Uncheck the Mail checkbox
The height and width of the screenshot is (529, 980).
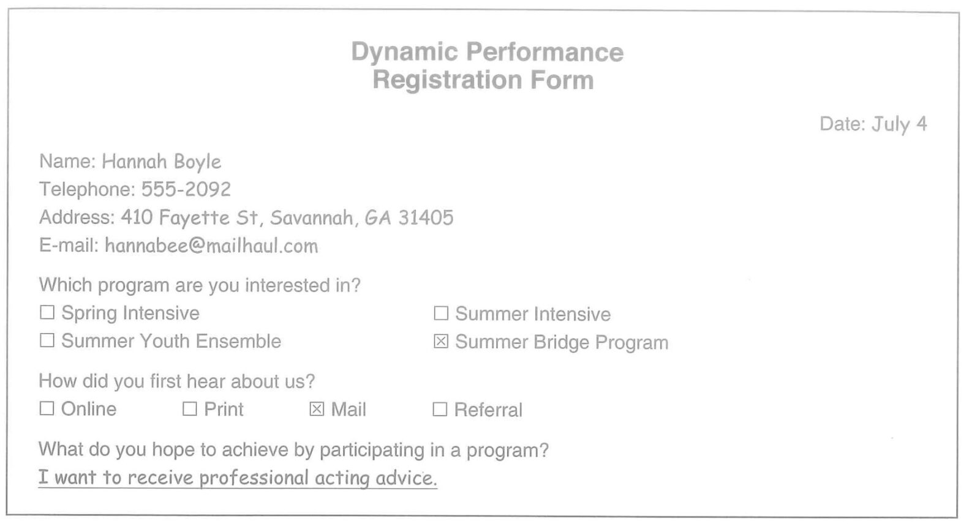(x=316, y=409)
